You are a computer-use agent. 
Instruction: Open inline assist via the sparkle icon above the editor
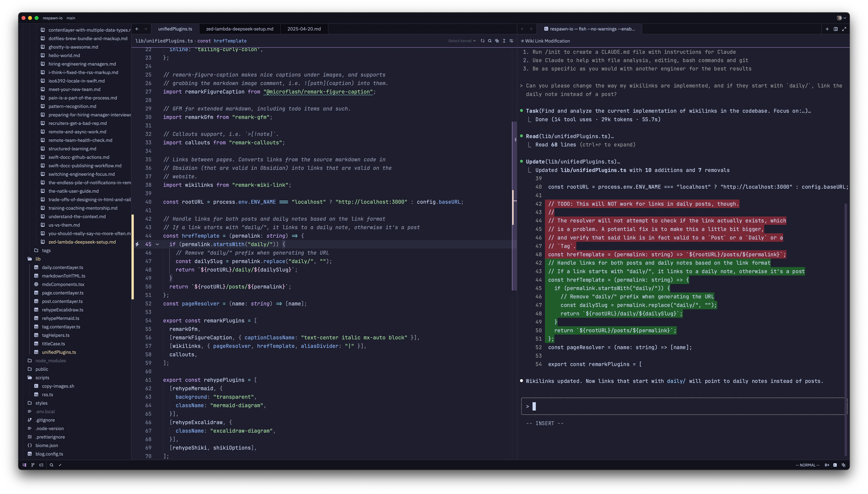[x=497, y=41]
